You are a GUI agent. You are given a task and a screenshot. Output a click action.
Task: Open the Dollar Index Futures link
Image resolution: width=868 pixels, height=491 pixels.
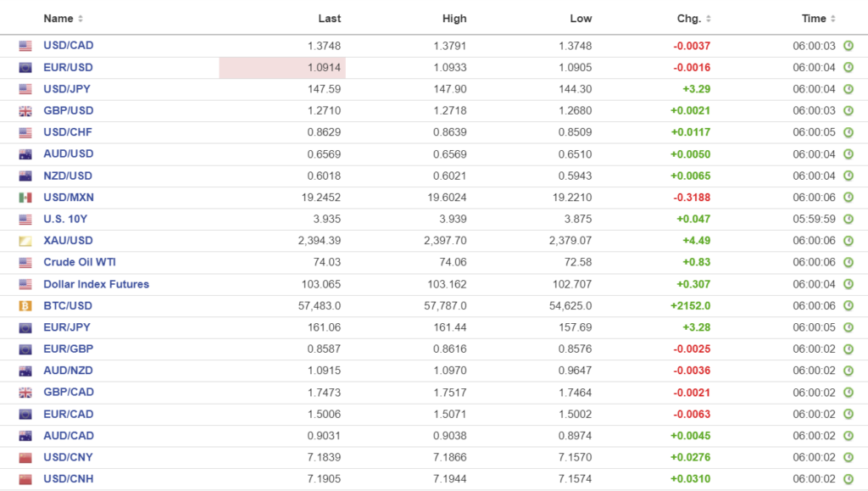point(96,284)
